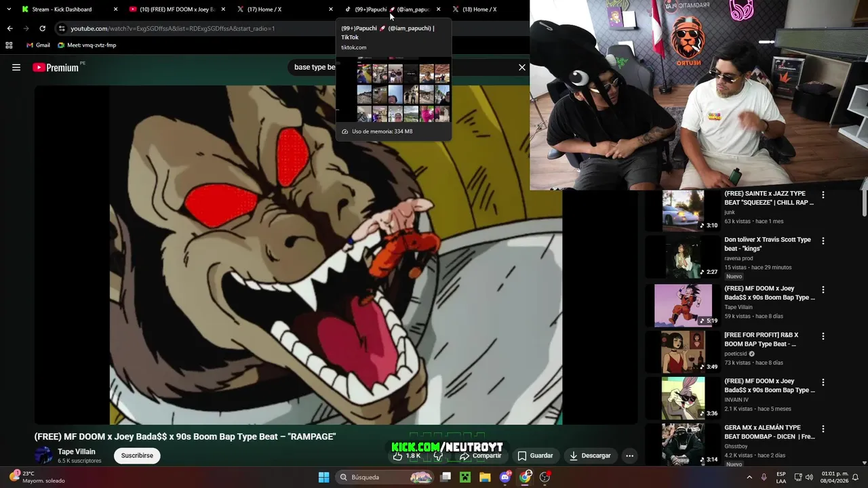Switch to the (17) Home / X tab
The width and height of the screenshot is (868, 488).
click(285, 9)
